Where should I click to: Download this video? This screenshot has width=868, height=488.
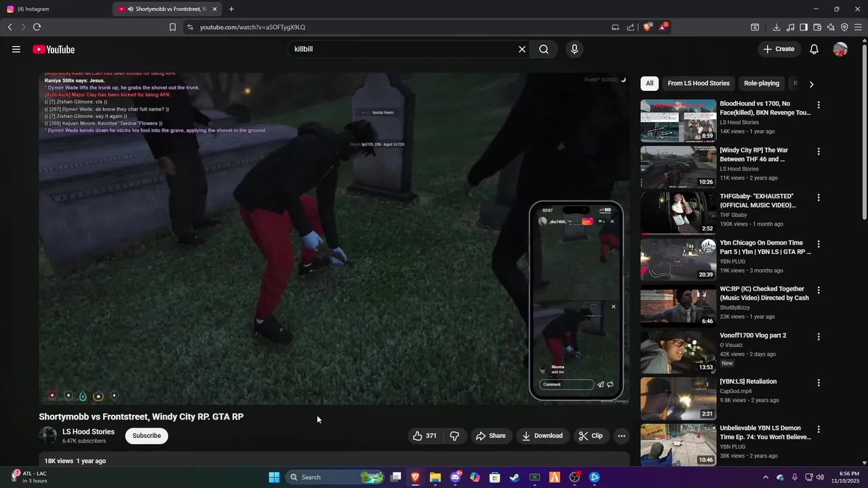(542, 436)
